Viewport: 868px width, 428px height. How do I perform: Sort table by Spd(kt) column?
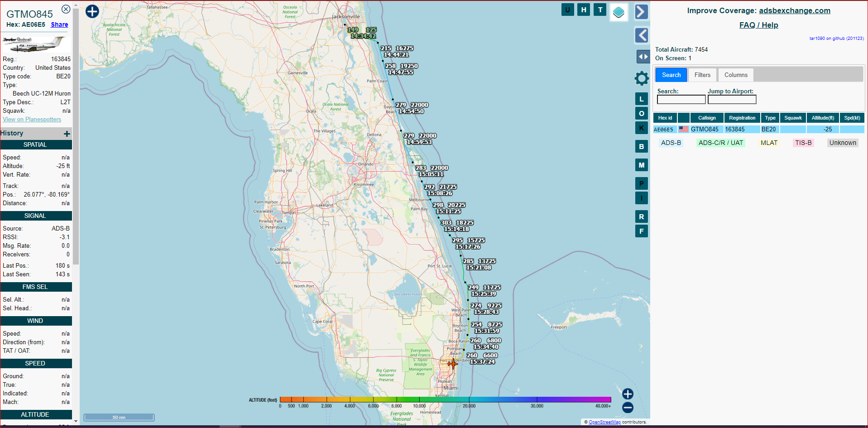coord(852,118)
